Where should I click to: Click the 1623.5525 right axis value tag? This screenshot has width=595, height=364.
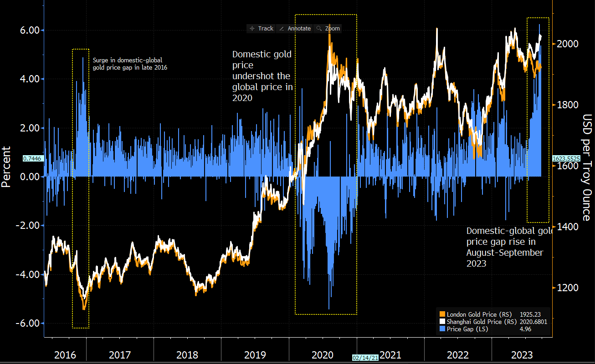click(566, 158)
